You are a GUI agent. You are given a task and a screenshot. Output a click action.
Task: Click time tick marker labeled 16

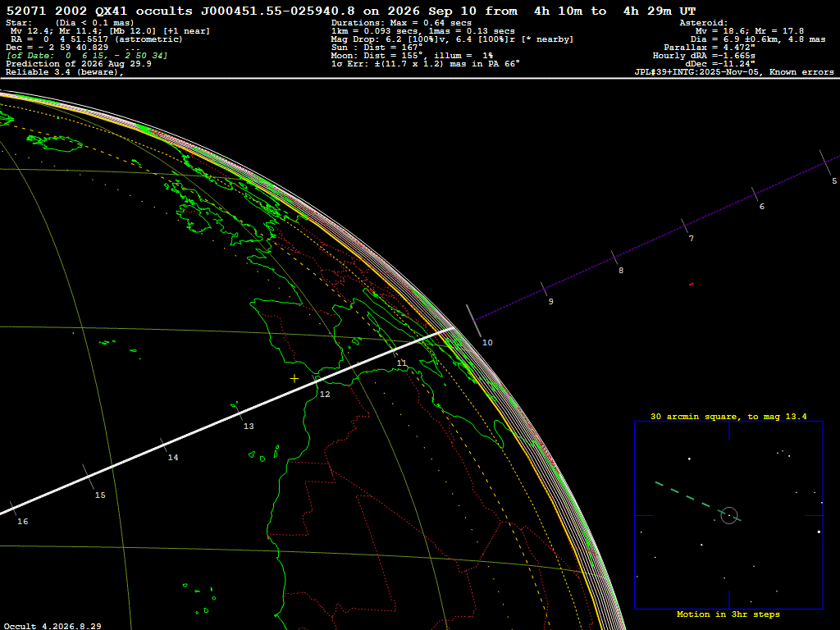(13, 509)
